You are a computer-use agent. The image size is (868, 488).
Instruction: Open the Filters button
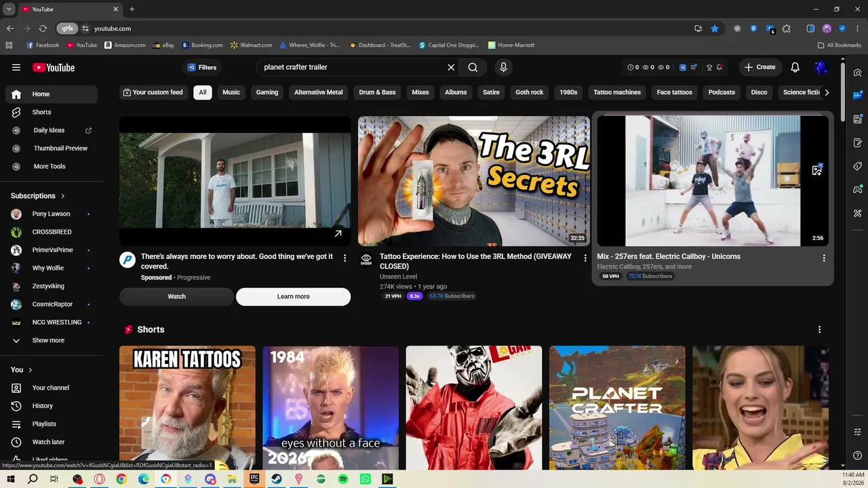coord(202,67)
